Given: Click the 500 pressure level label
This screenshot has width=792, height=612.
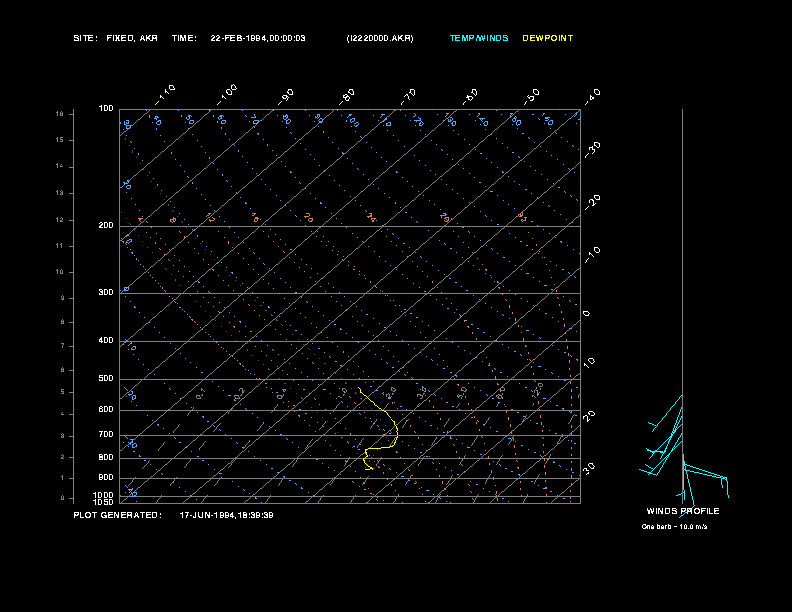Looking at the screenshot, I should pos(106,378).
